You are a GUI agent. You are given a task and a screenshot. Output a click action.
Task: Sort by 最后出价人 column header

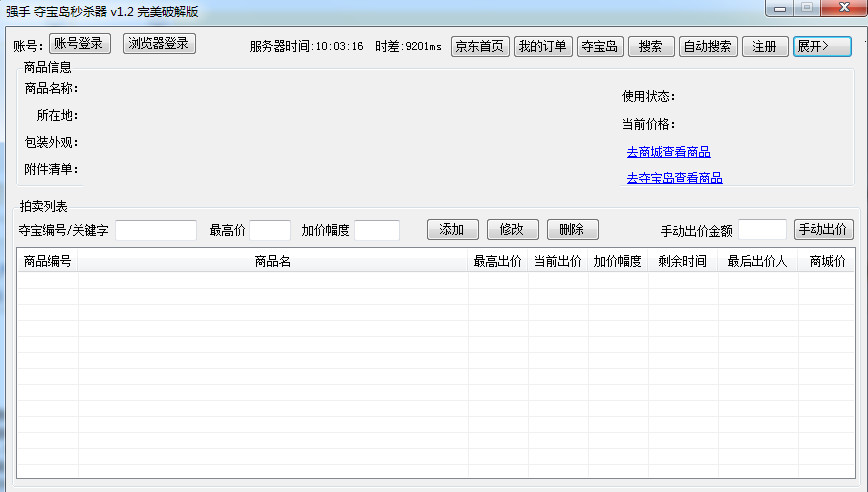(x=758, y=261)
